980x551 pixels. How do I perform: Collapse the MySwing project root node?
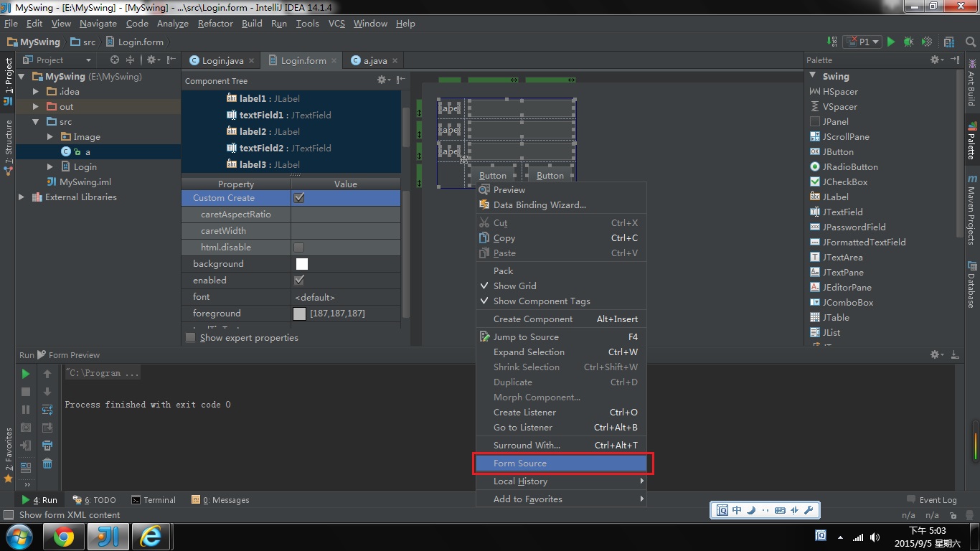click(x=21, y=77)
